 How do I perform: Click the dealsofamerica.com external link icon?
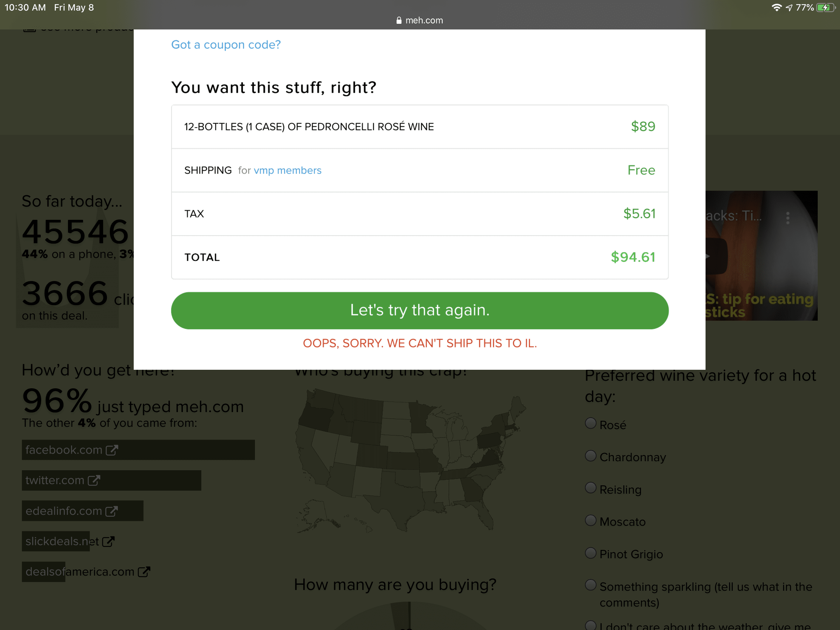click(144, 572)
